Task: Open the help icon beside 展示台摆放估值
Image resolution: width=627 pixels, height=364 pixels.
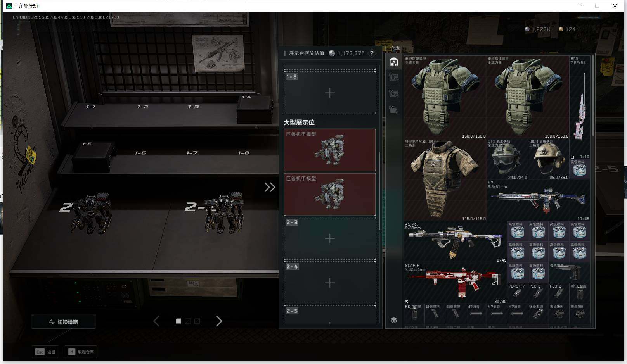Action: [372, 53]
